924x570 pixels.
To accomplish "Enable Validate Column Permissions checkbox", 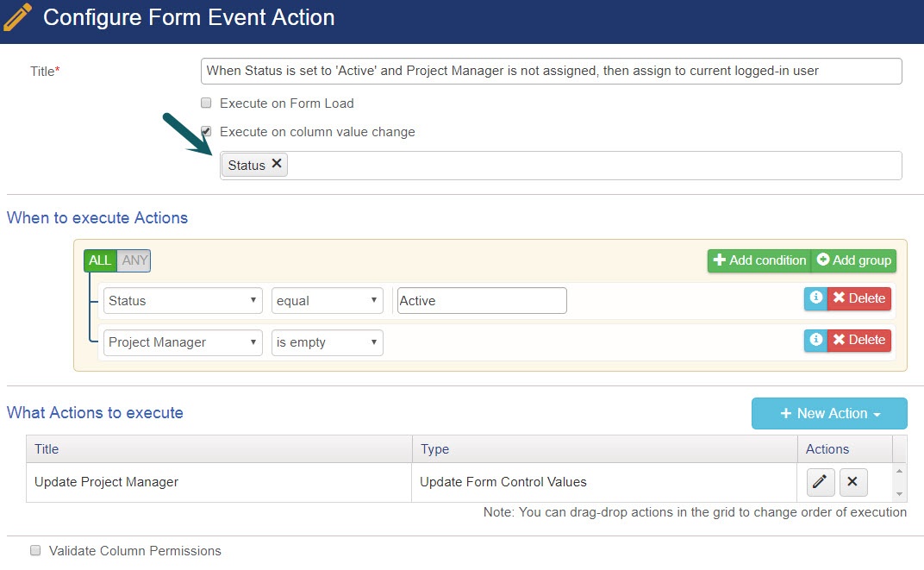I will pos(35,551).
